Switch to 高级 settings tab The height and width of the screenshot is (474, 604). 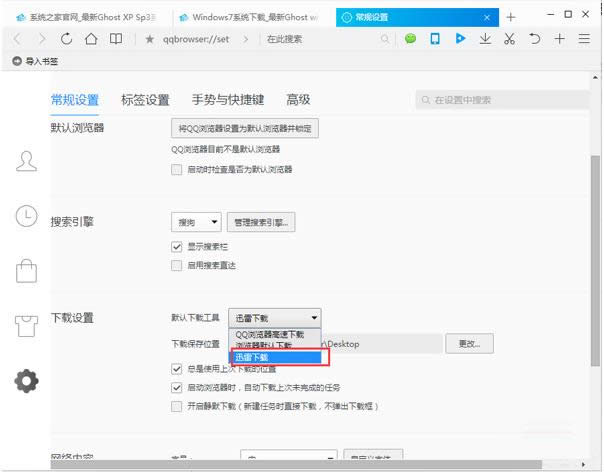click(298, 100)
